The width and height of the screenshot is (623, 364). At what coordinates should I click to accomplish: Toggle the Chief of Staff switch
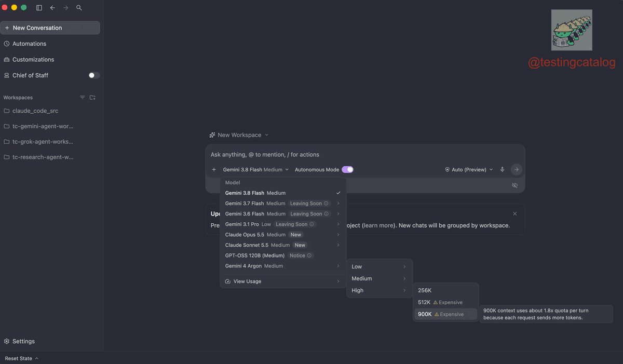pyautogui.click(x=93, y=75)
